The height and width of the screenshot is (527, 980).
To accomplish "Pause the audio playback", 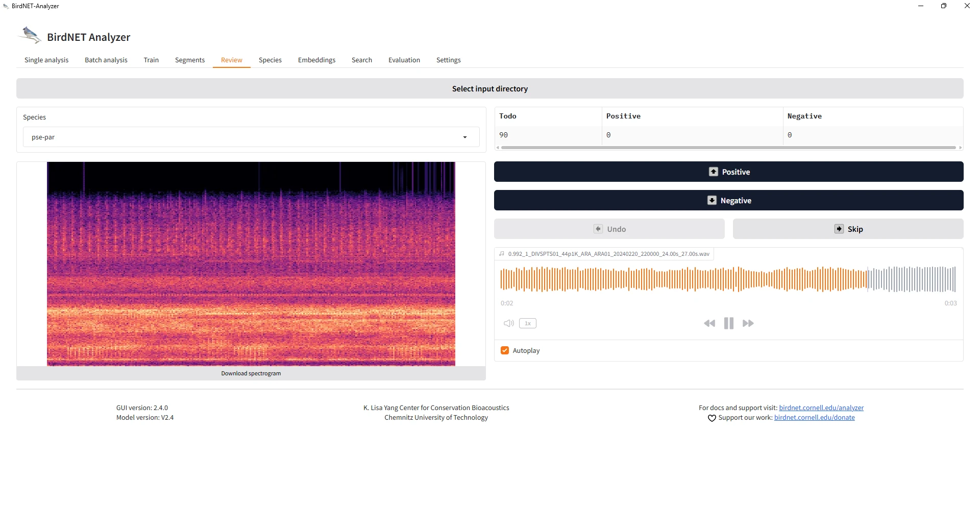I will pos(729,323).
